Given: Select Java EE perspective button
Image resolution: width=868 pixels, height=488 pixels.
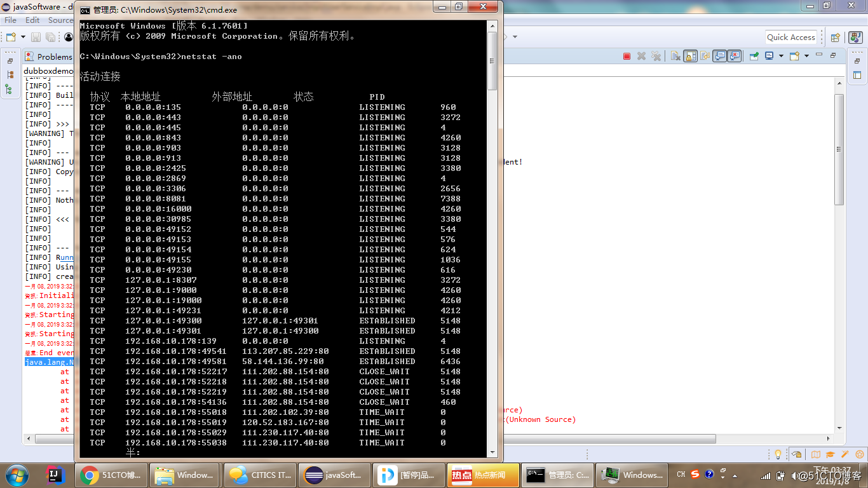Looking at the screenshot, I should (855, 37).
